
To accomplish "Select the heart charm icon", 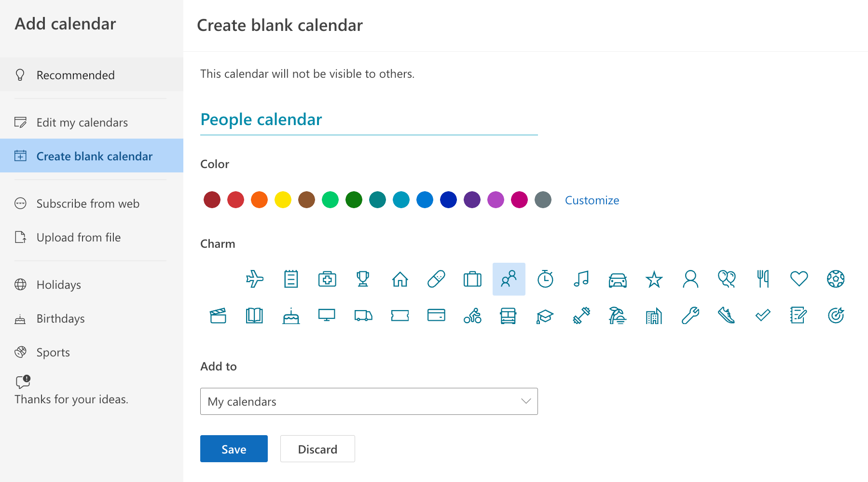I will (x=799, y=279).
